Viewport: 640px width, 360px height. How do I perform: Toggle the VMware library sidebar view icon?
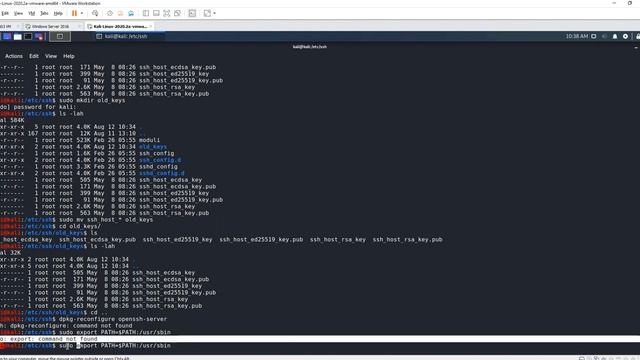146,13
